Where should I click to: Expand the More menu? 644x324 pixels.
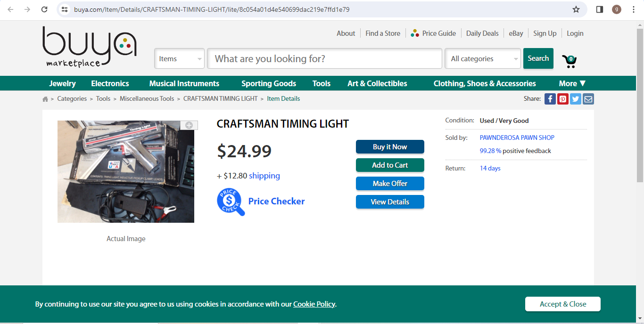572,83
